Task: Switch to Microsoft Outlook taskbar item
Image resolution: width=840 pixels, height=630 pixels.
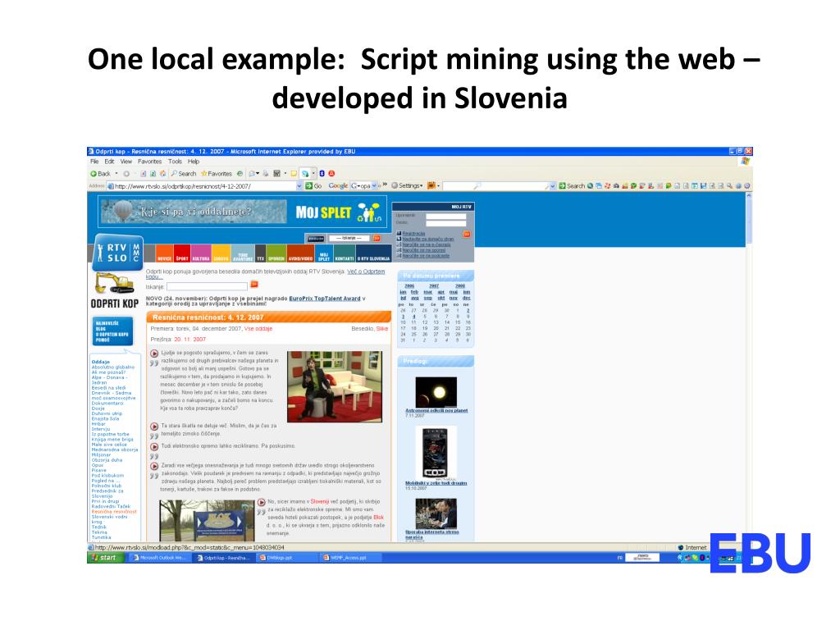Action: (x=160, y=558)
